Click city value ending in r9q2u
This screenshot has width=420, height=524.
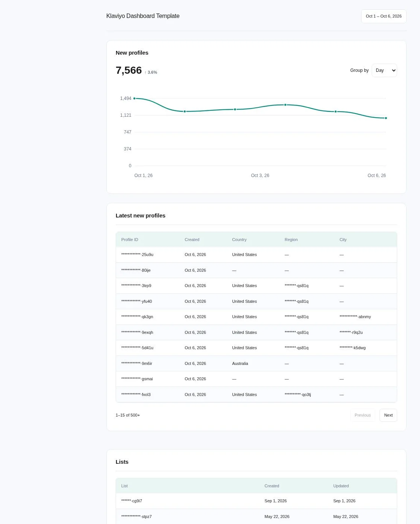click(351, 332)
